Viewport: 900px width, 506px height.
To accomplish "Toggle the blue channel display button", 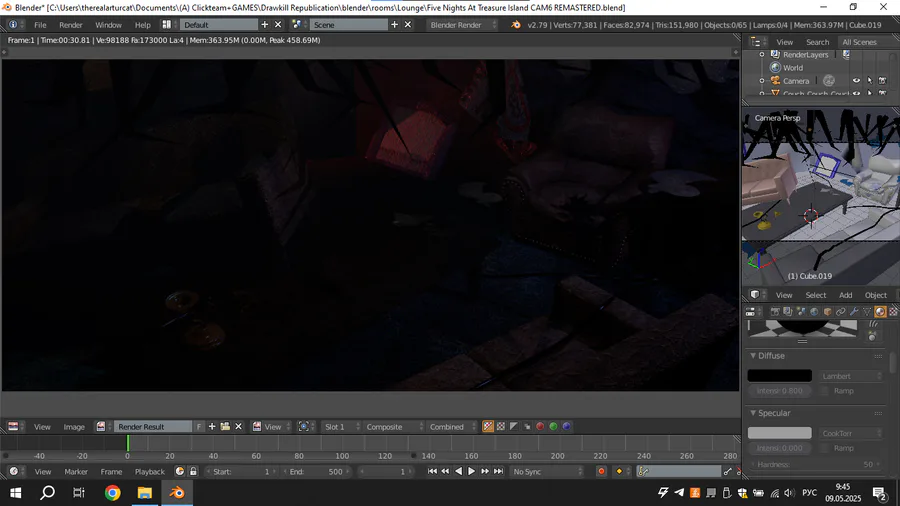I will pos(567,426).
